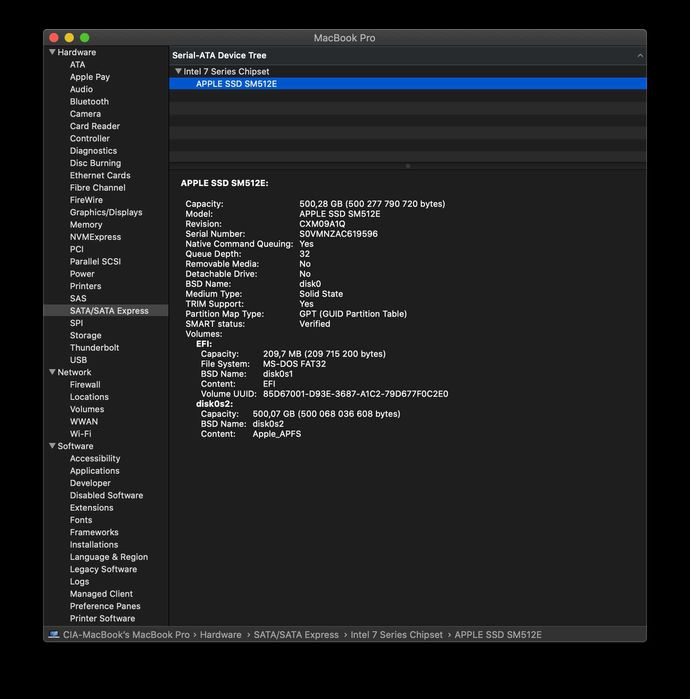Open Disabled Software entry
Viewport: 690px width, 699px height.
[107, 495]
